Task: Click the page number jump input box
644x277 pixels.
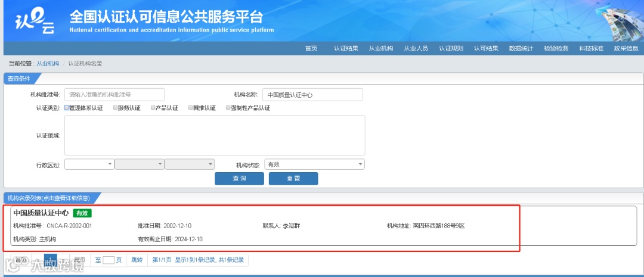Action: [109, 260]
